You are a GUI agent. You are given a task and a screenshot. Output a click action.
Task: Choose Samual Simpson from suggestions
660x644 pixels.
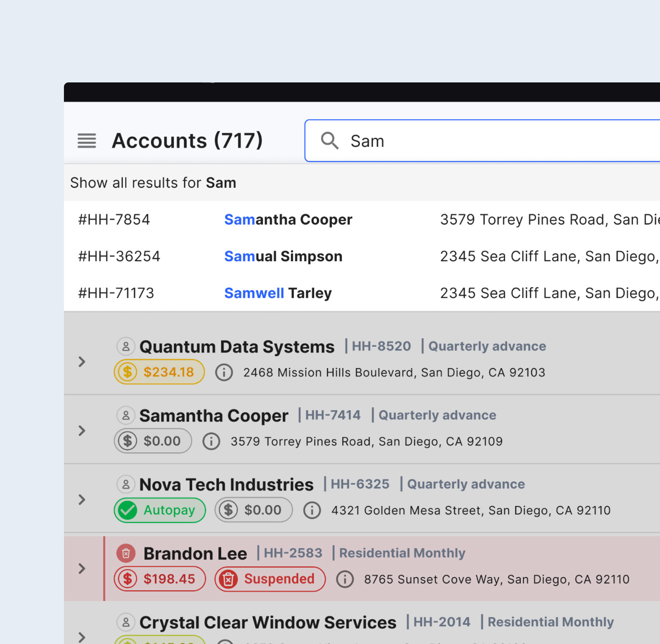coord(362,256)
